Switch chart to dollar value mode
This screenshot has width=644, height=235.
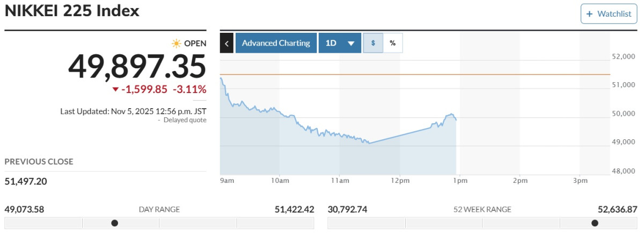373,43
